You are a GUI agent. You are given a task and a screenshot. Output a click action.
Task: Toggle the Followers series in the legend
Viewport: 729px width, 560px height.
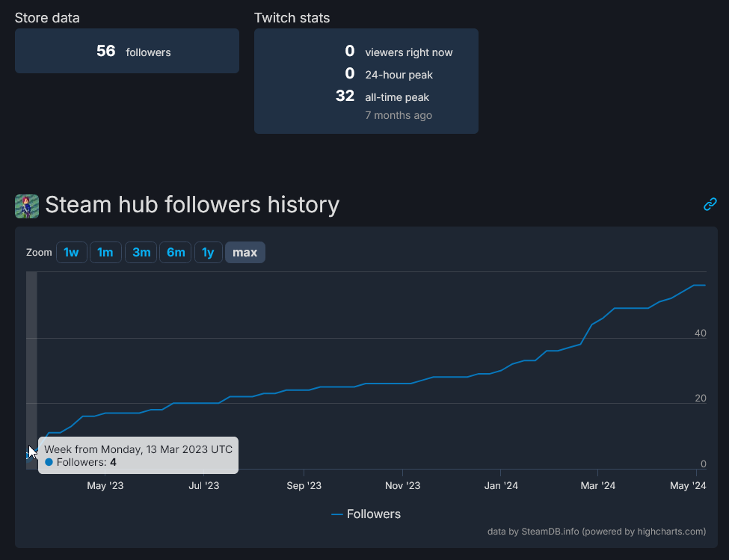point(366,514)
